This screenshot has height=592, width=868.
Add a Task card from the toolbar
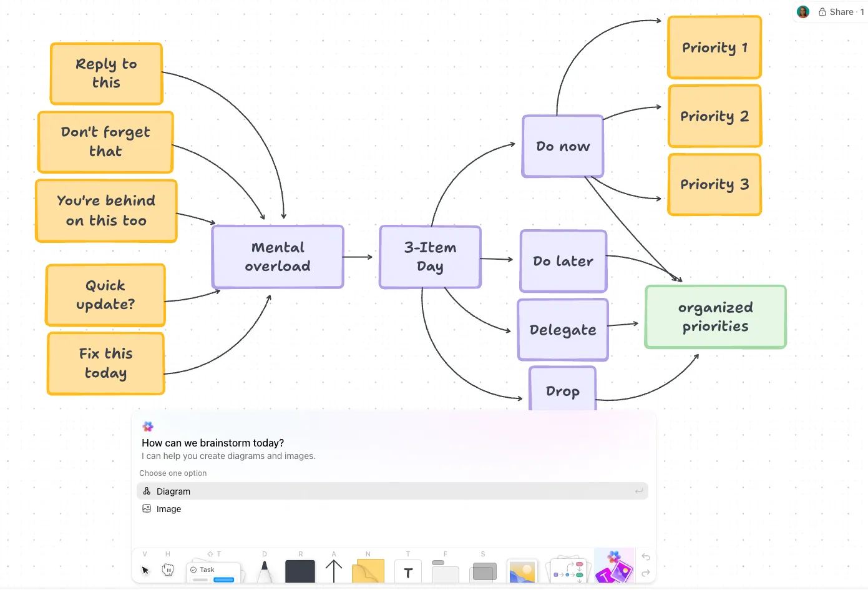(213, 572)
